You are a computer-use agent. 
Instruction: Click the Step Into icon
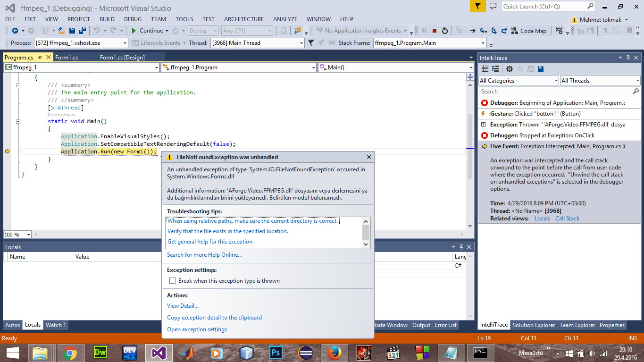pyautogui.click(x=483, y=31)
